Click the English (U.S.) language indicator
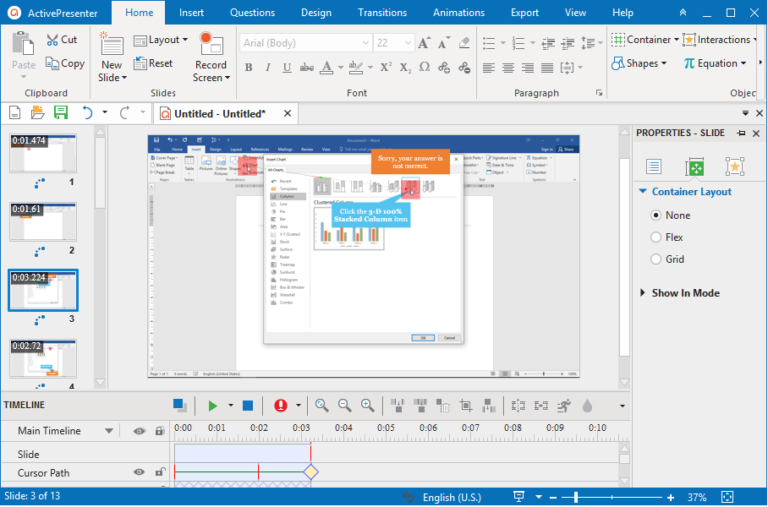 click(452, 497)
